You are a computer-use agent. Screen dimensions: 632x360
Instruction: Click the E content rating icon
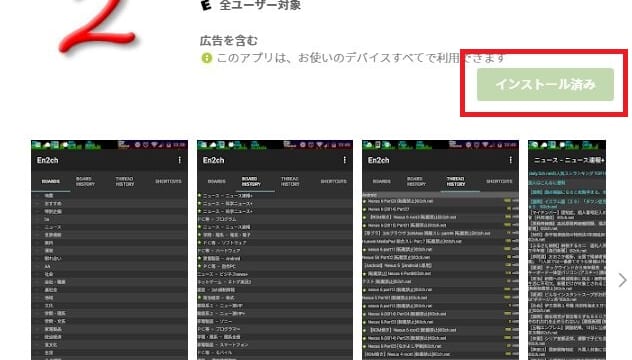206,5
